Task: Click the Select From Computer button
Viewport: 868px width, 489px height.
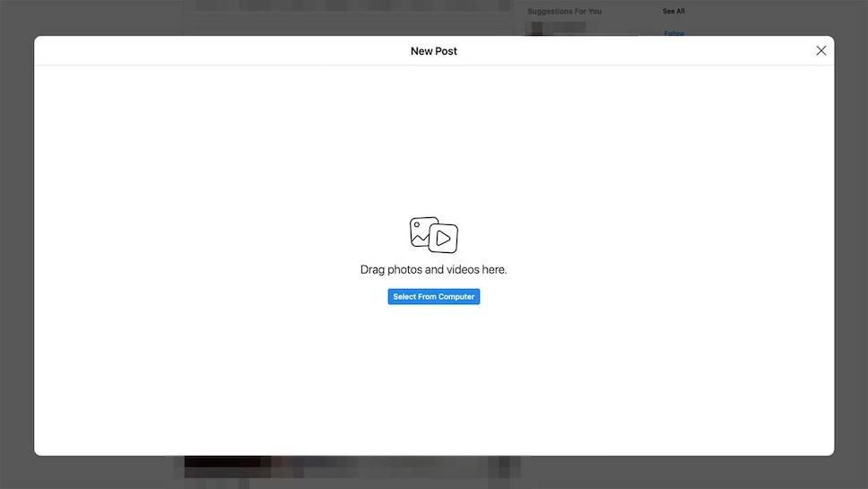Action: 434,297
